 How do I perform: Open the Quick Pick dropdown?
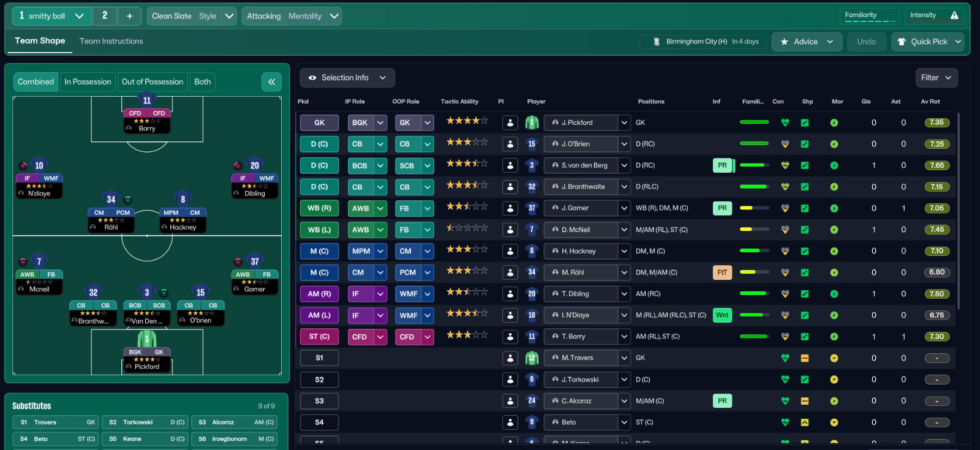[927, 42]
